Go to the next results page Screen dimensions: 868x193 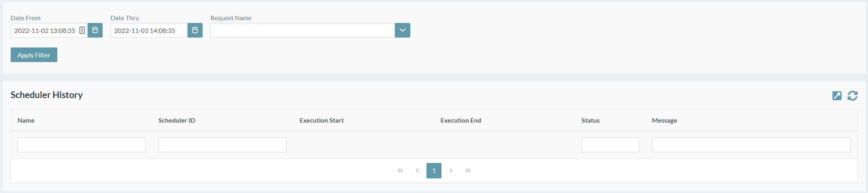[x=451, y=170]
